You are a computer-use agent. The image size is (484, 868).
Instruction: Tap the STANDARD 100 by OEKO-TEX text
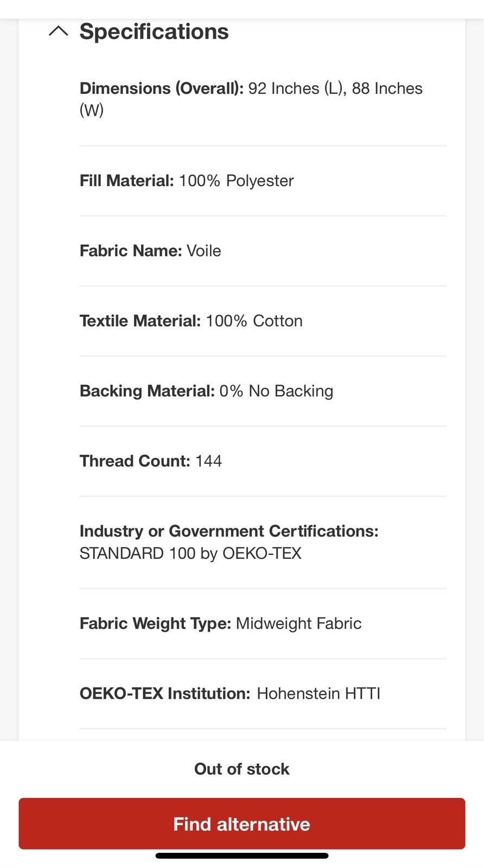click(x=190, y=553)
